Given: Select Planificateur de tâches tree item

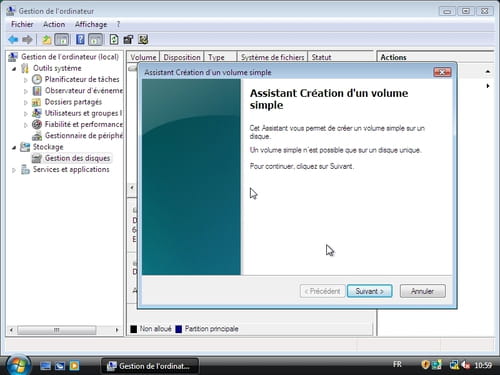Looking at the screenshot, I should (x=82, y=79).
